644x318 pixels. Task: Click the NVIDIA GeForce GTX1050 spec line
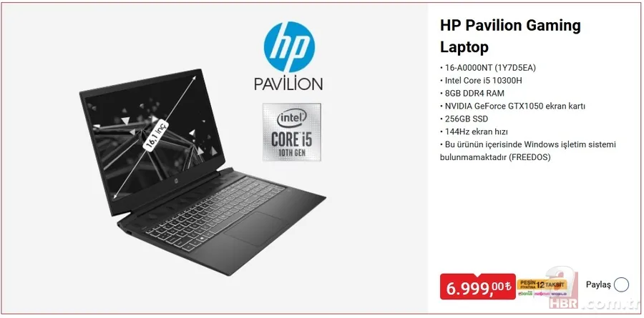coord(512,106)
